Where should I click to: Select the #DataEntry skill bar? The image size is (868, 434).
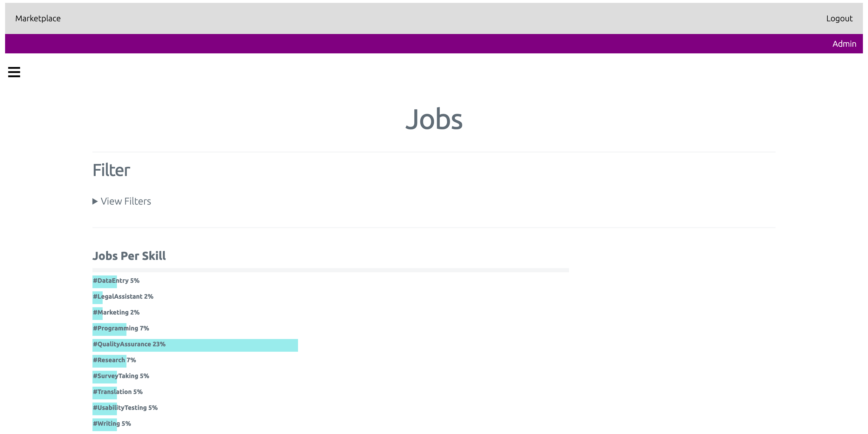[x=105, y=282]
